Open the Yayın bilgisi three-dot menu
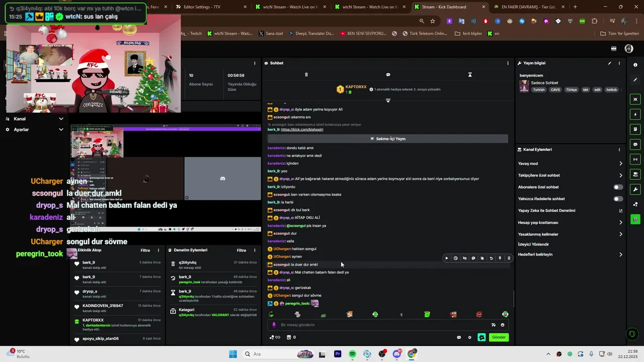The width and height of the screenshot is (644, 362). pos(619,63)
